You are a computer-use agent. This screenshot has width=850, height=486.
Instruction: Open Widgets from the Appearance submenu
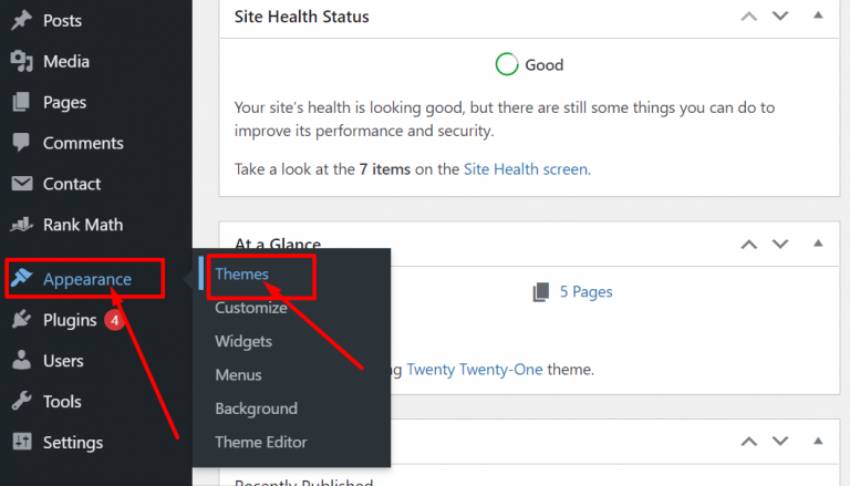point(243,341)
